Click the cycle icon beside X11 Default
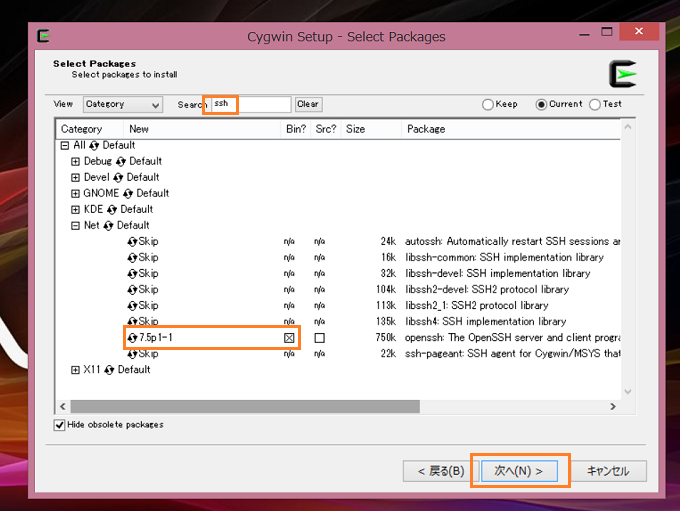680x511 pixels. tap(110, 370)
